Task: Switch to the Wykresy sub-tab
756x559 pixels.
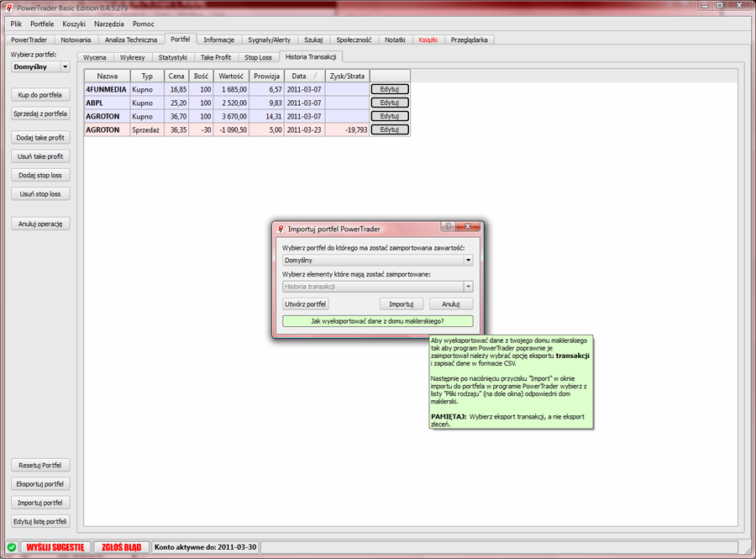Action: pos(132,57)
